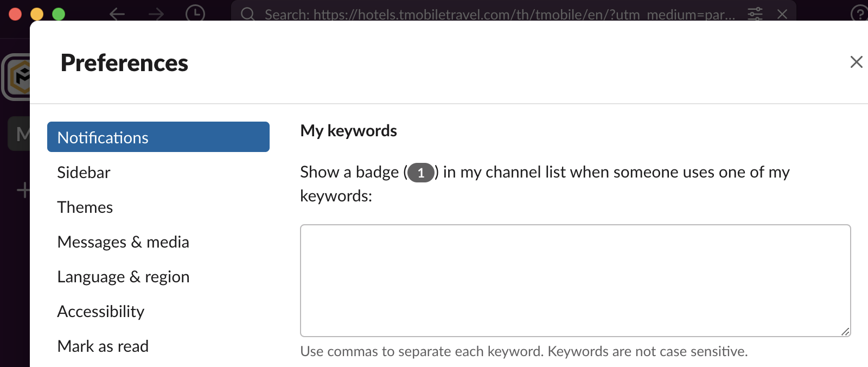Click the My keywords heading
This screenshot has height=367, width=868.
click(349, 131)
